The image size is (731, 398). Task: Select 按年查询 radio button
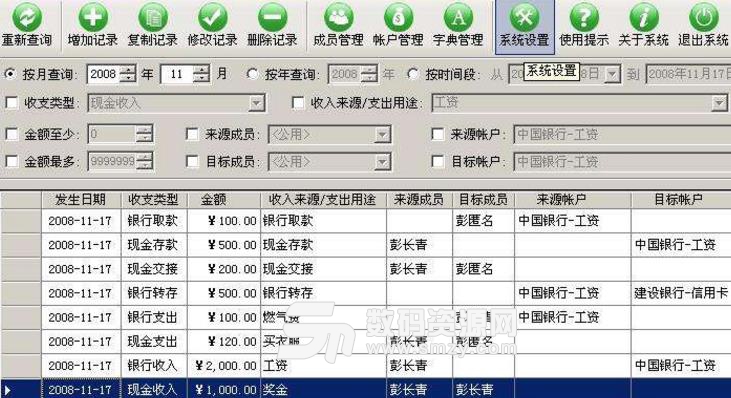[x=252, y=74]
